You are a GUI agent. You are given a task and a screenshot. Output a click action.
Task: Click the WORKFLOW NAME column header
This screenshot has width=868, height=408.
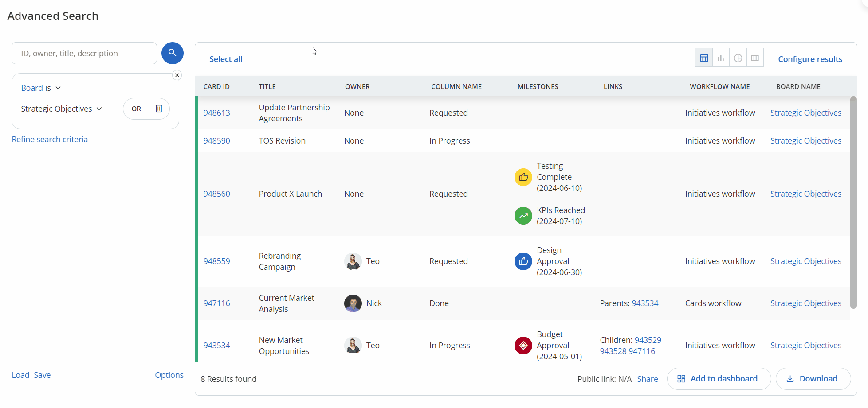click(719, 86)
